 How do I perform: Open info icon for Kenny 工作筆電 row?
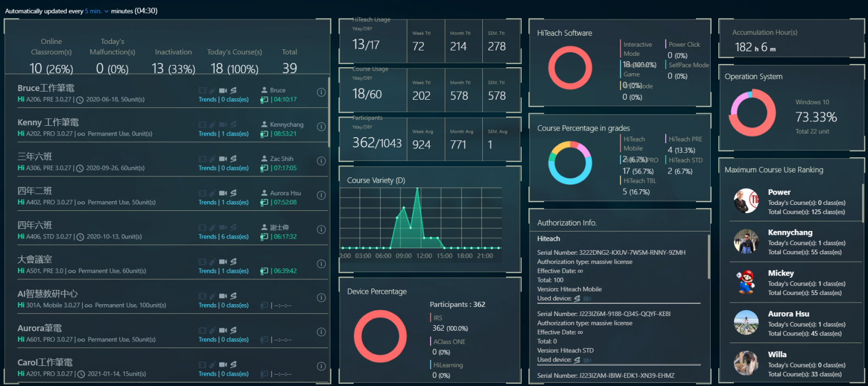pyautogui.click(x=321, y=126)
